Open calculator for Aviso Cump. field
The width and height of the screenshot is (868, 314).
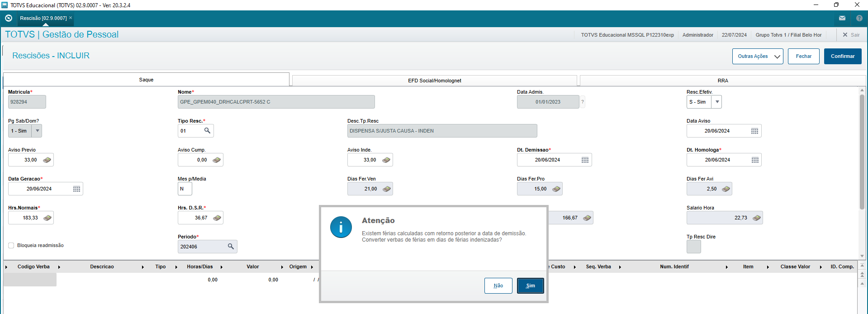217,160
